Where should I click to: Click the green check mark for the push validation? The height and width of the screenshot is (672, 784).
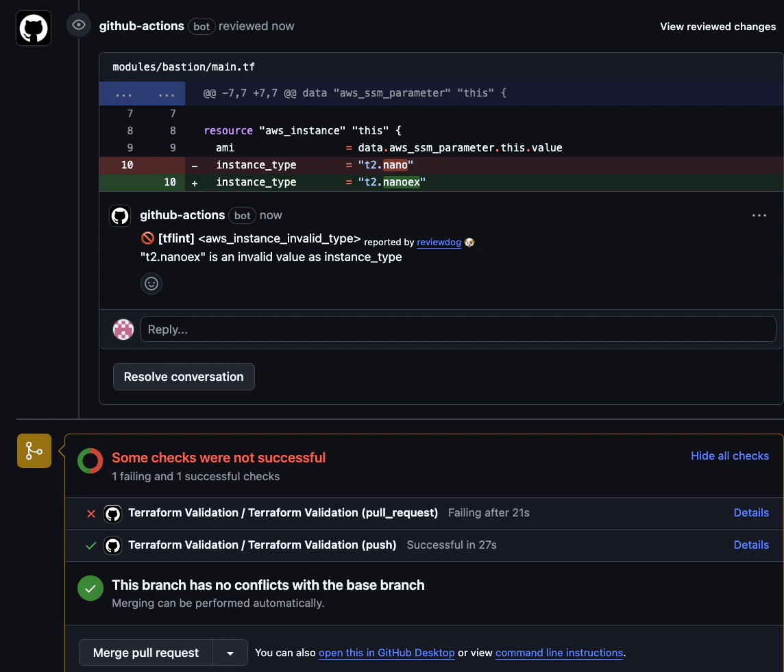point(91,545)
